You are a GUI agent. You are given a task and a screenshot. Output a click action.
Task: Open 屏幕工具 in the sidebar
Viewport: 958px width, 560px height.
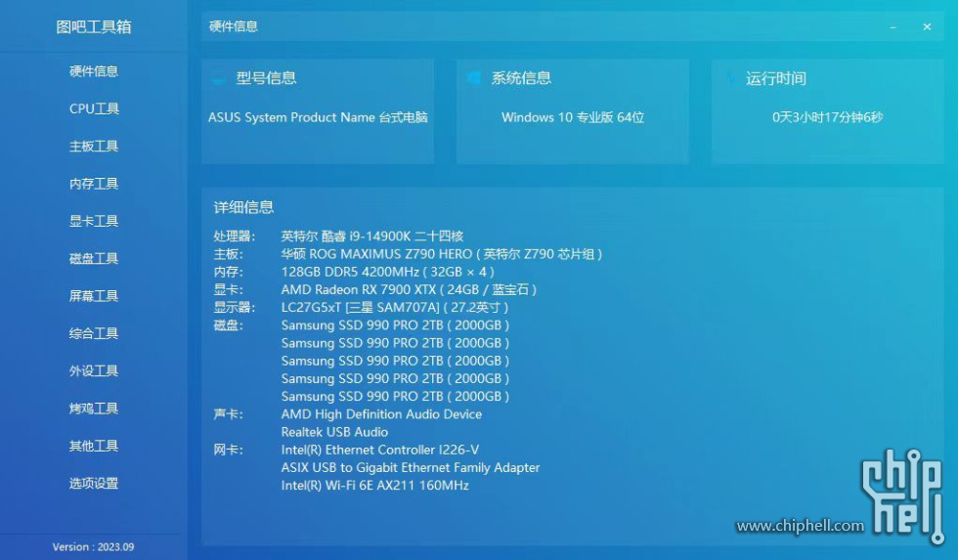[x=94, y=296]
